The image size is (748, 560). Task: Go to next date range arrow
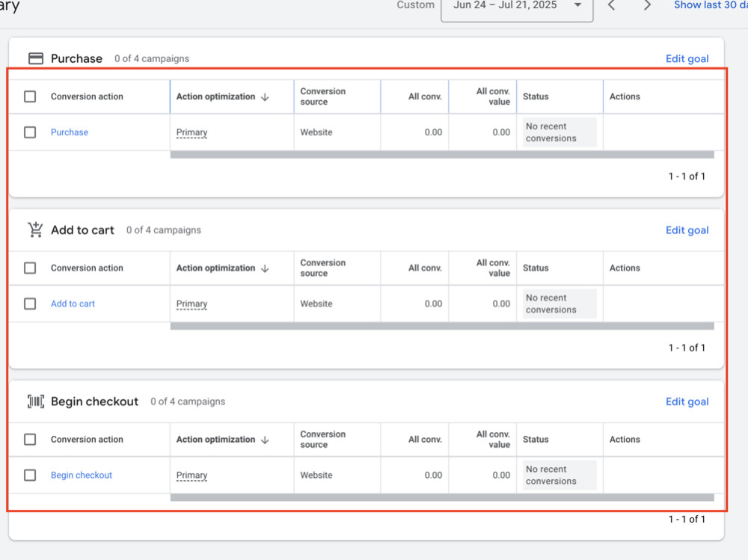647,5
